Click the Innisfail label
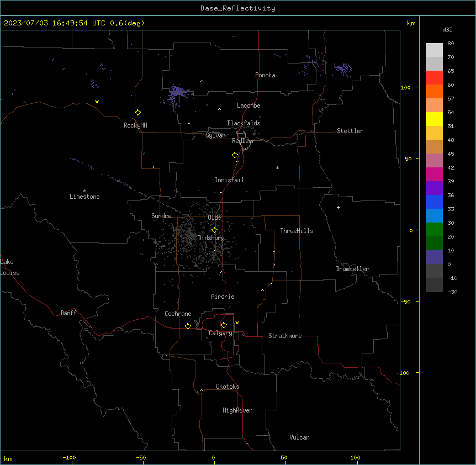 point(229,180)
